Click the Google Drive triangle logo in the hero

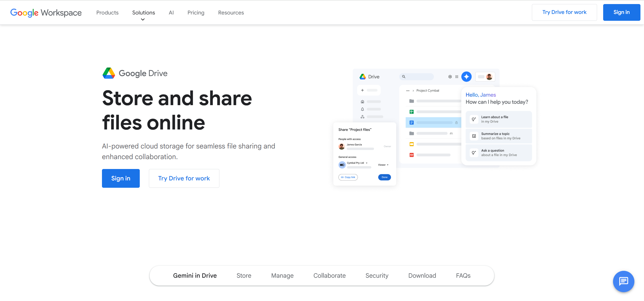tap(109, 73)
